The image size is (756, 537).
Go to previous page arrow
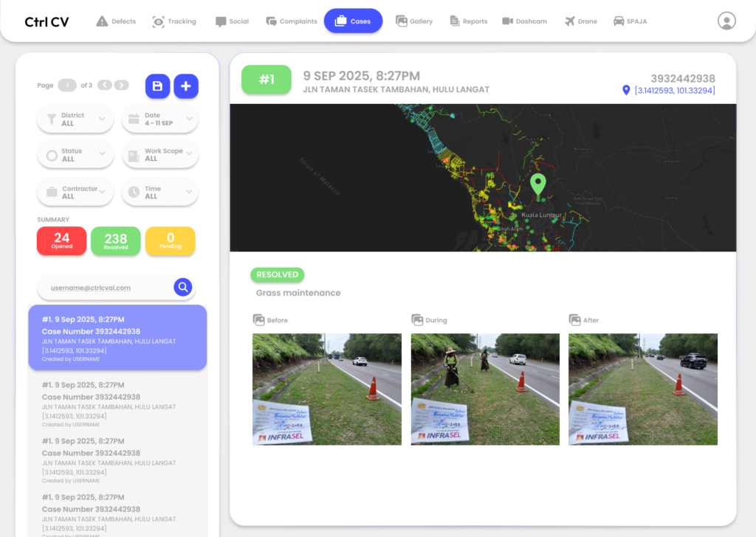point(105,86)
